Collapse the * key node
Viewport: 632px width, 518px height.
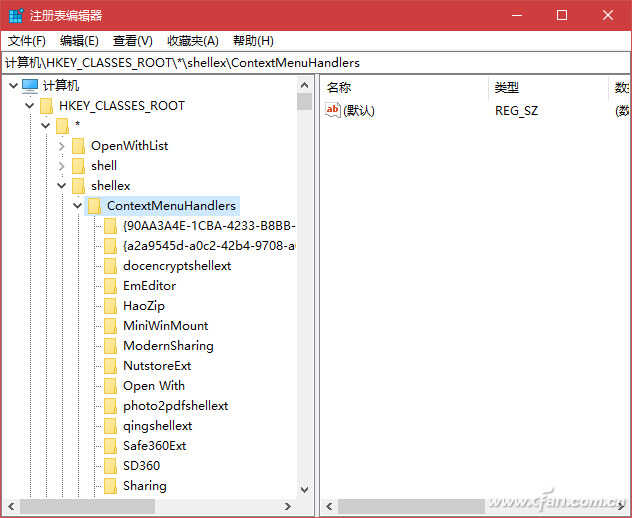pyautogui.click(x=46, y=125)
